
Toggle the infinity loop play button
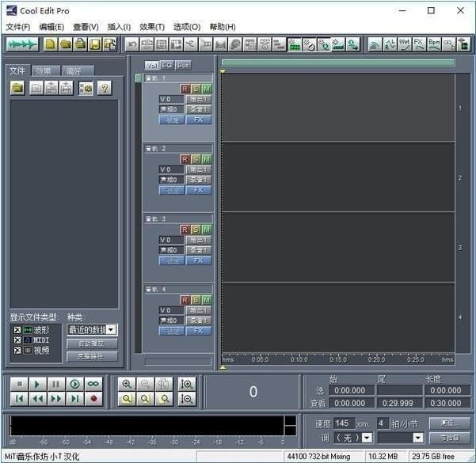(93, 384)
